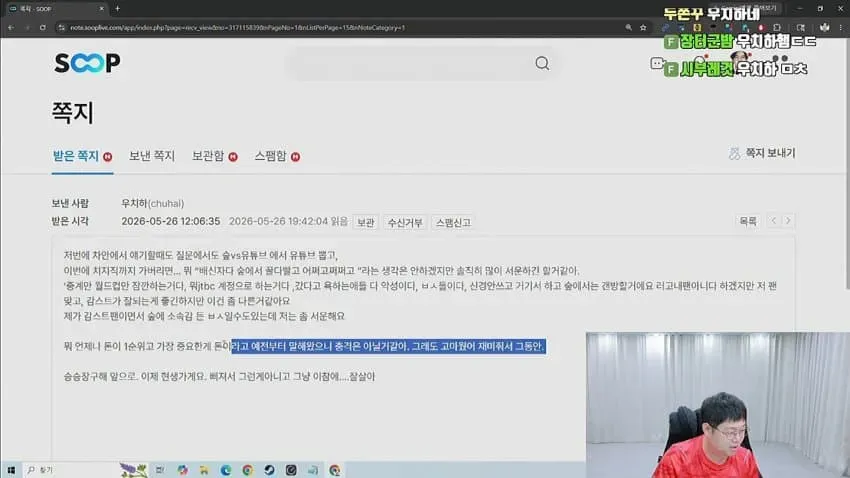This screenshot has width=850, height=478.
Task: Click the zoom magnifier icon in address bar
Action: click(x=628, y=28)
